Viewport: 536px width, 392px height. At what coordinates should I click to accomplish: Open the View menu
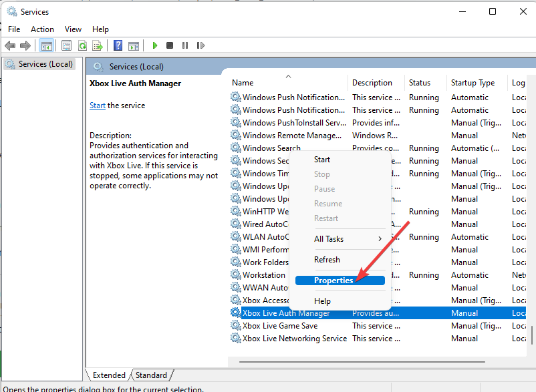[x=73, y=29]
